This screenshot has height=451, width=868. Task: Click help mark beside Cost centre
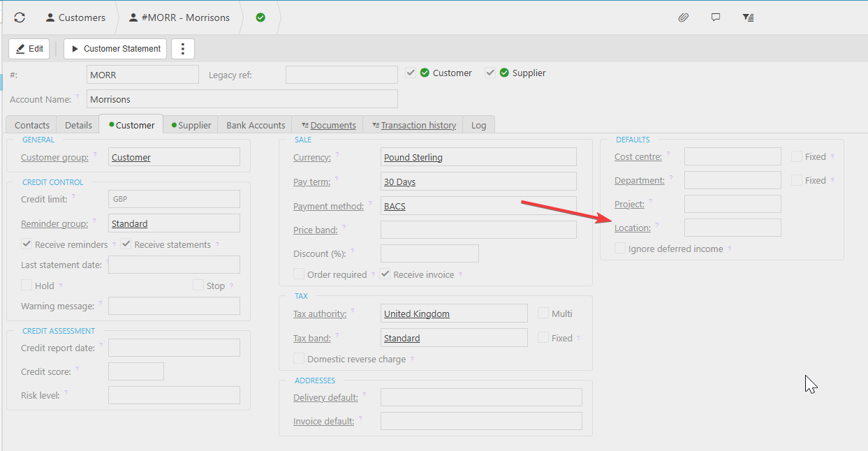click(668, 154)
